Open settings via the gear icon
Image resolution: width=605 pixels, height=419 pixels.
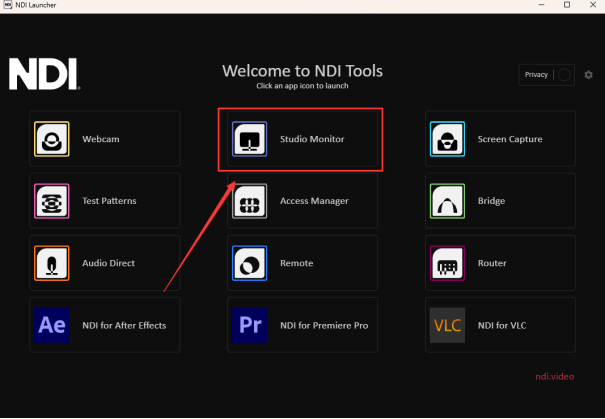tap(588, 74)
